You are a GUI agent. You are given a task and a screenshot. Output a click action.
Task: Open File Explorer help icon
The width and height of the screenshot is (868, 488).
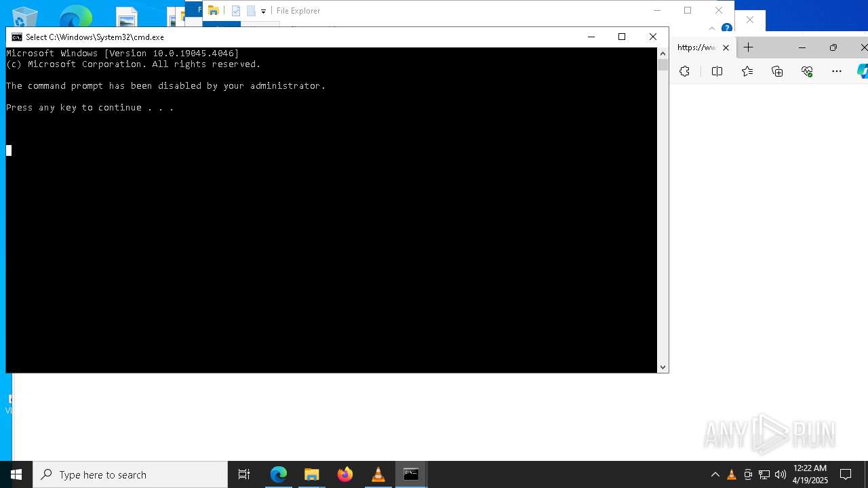point(726,28)
